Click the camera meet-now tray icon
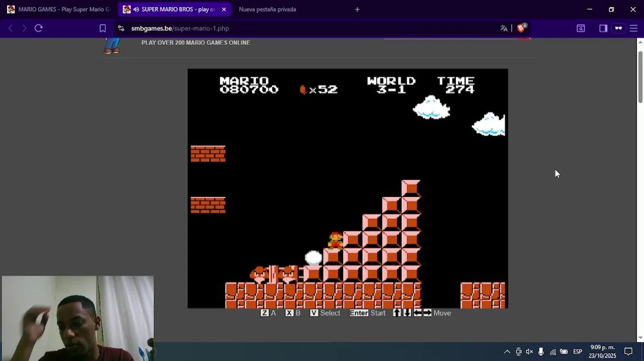The width and height of the screenshot is (644, 361). pos(519,351)
